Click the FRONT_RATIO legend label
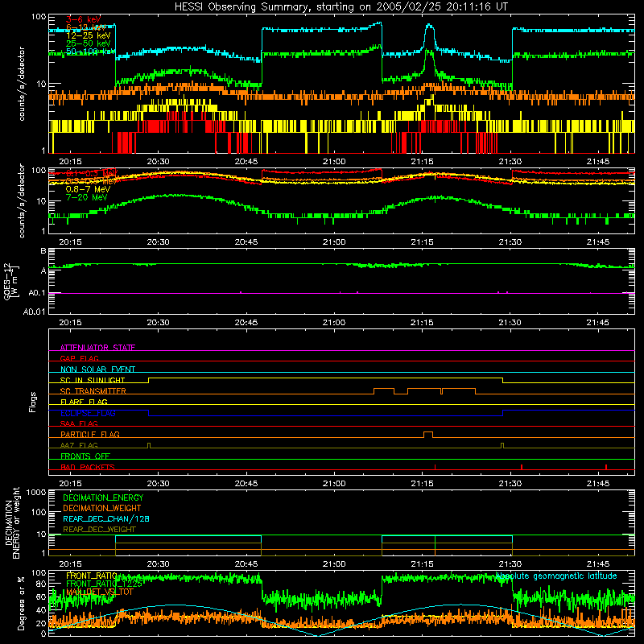644x644 pixels. pyautogui.click(x=92, y=576)
